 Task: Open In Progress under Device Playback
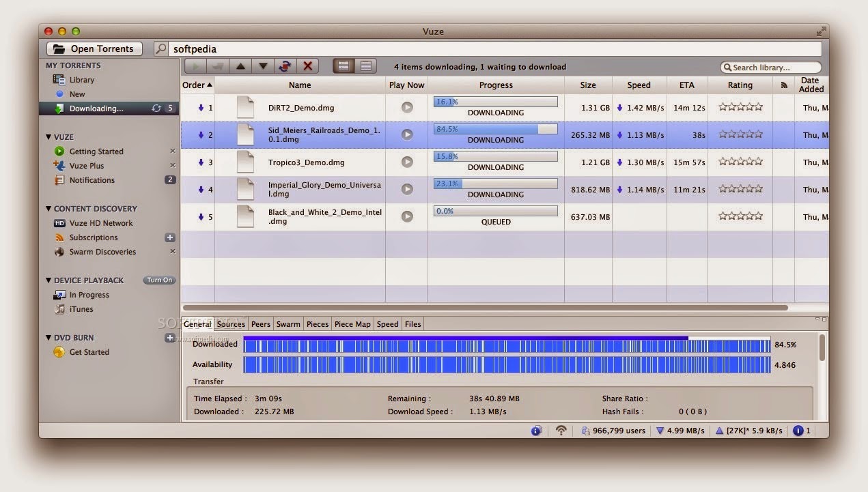tap(89, 295)
